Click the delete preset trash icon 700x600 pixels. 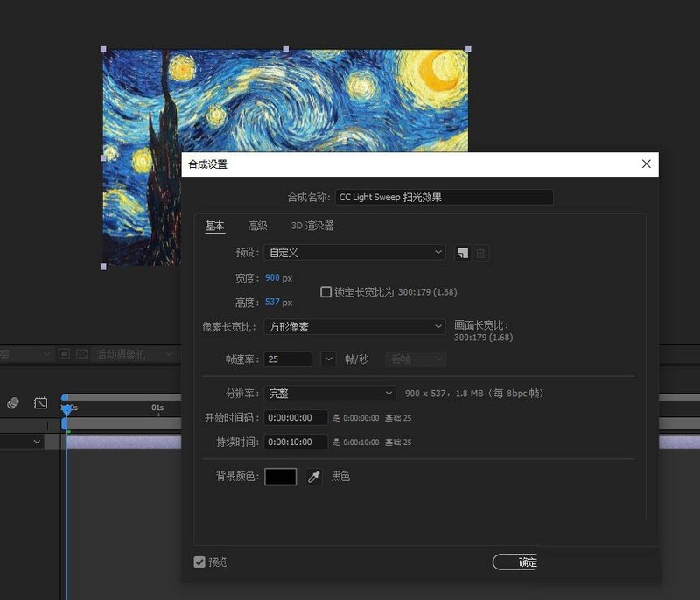click(x=481, y=253)
